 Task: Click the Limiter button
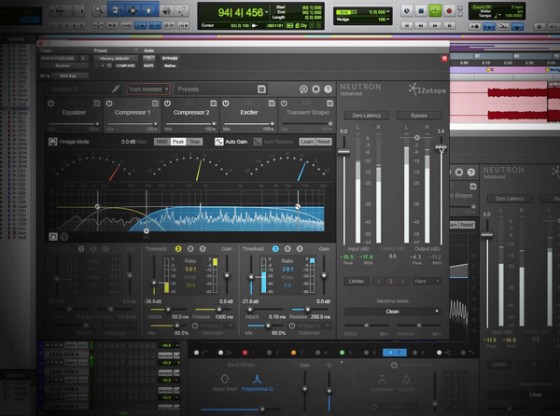coord(356,281)
